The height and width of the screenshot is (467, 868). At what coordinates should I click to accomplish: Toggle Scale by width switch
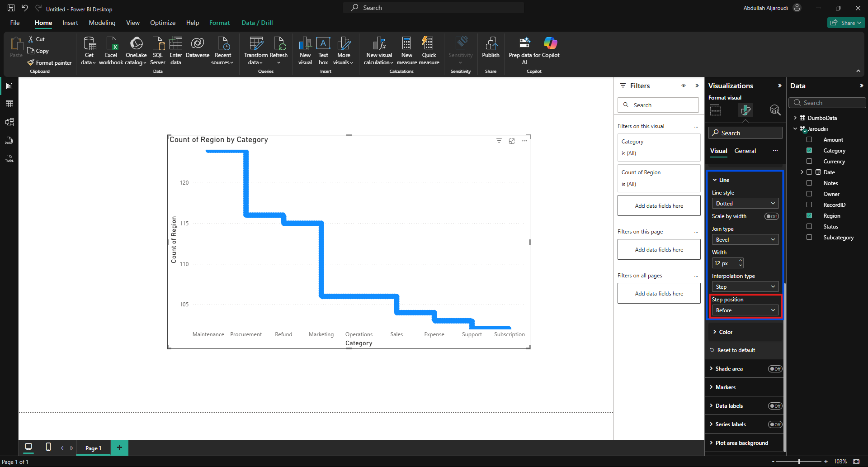771,216
